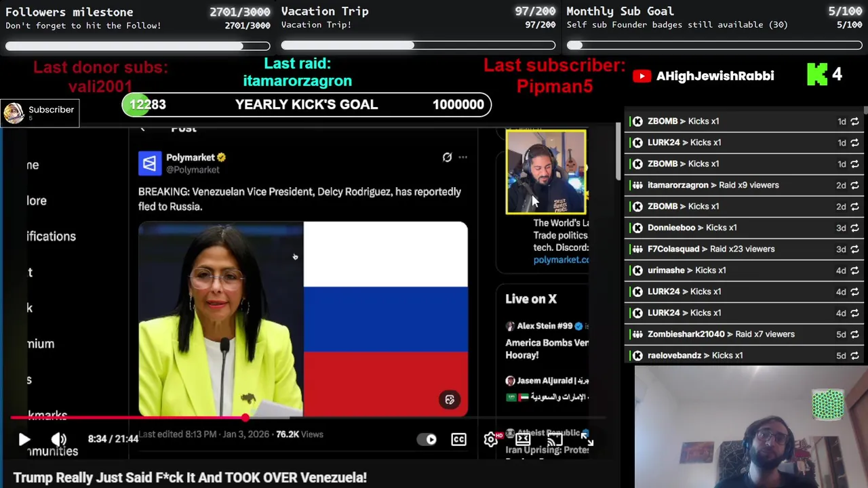Click the Kick logo beside urimashe
Image resolution: width=868 pixels, height=488 pixels.
[x=637, y=270]
